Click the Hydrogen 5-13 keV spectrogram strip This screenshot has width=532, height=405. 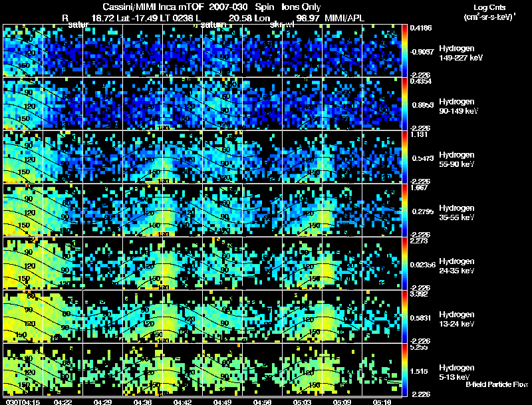202,370
